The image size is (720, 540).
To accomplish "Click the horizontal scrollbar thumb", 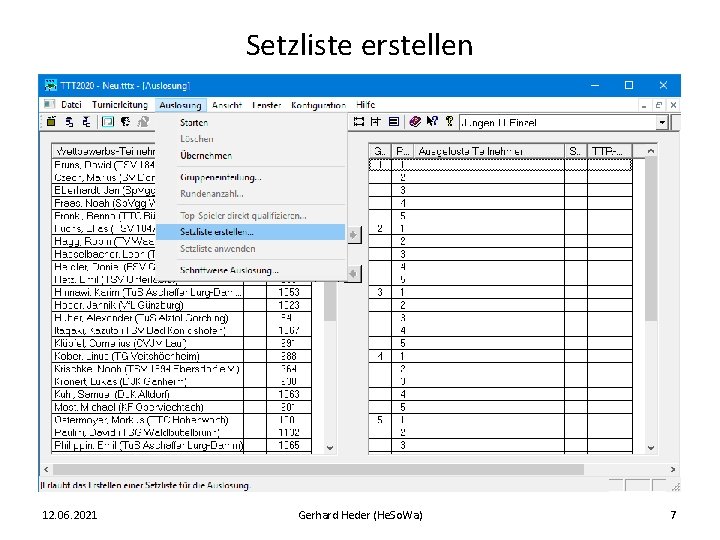I will (x=318, y=469).
